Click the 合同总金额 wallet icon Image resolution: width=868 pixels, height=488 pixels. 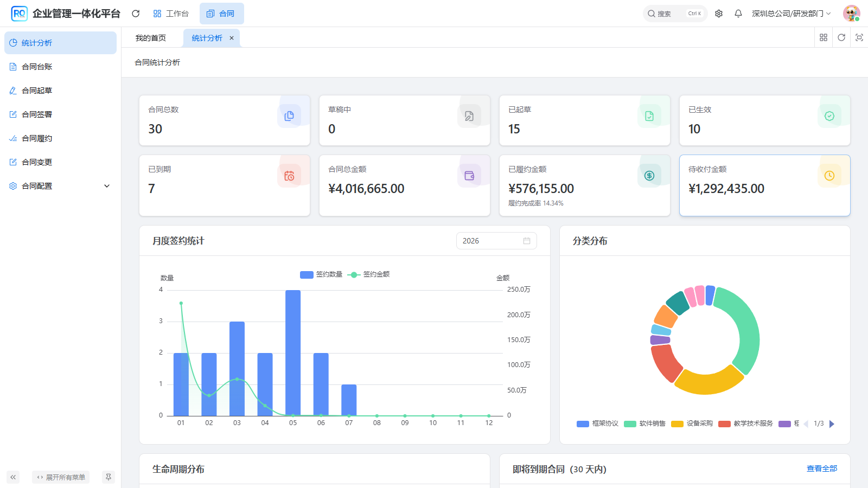[469, 176]
